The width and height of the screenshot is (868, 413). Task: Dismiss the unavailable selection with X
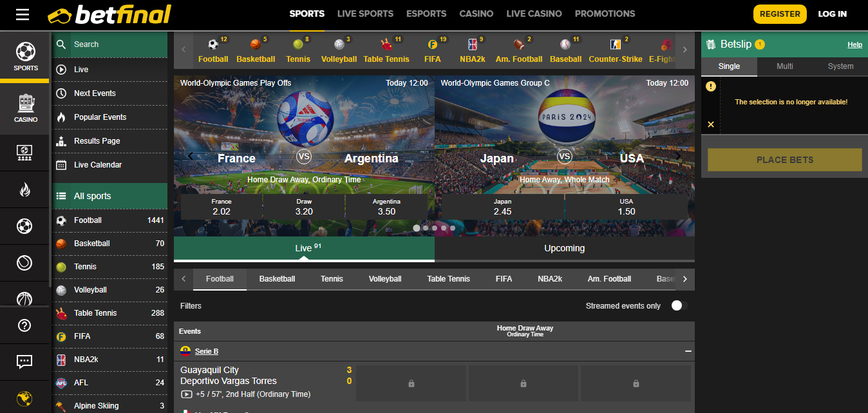coord(711,124)
